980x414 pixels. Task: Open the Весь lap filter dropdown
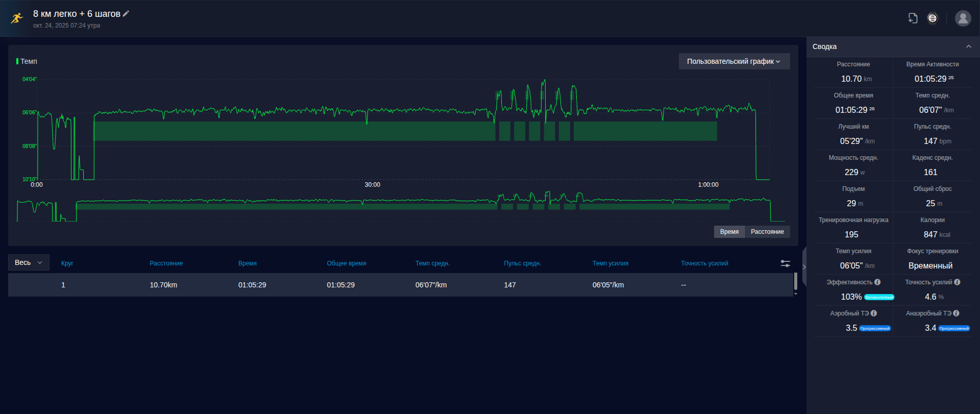(29, 262)
